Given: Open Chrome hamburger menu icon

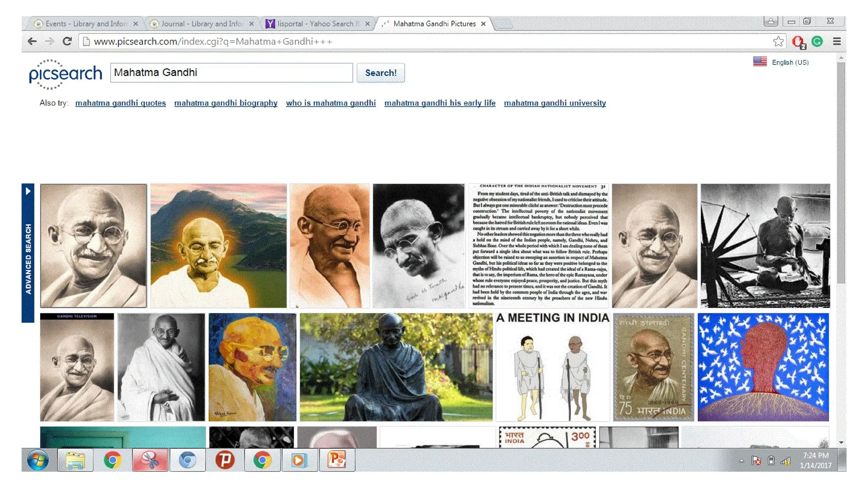Looking at the screenshot, I should point(837,42).
